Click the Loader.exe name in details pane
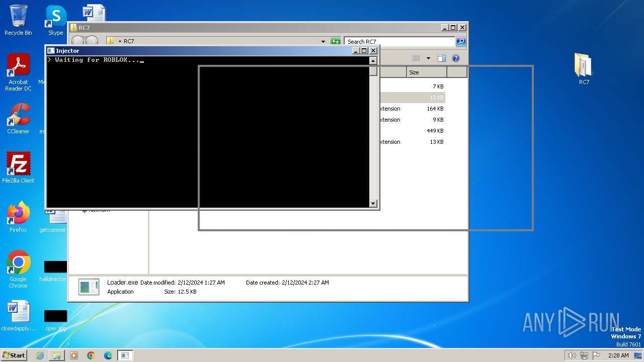The width and height of the screenshot is (644, 362). point(122,283)
